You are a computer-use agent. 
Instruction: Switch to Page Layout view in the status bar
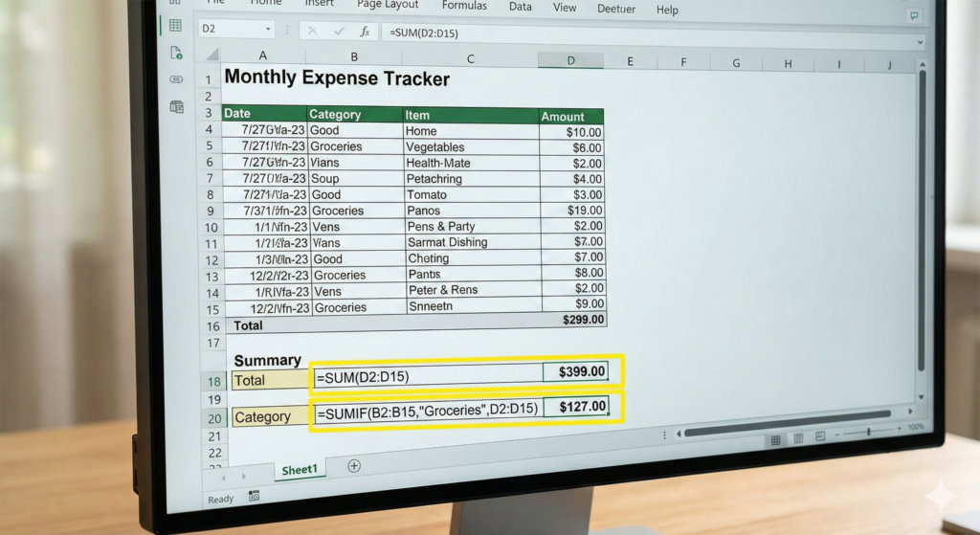(x=798, y=438)
